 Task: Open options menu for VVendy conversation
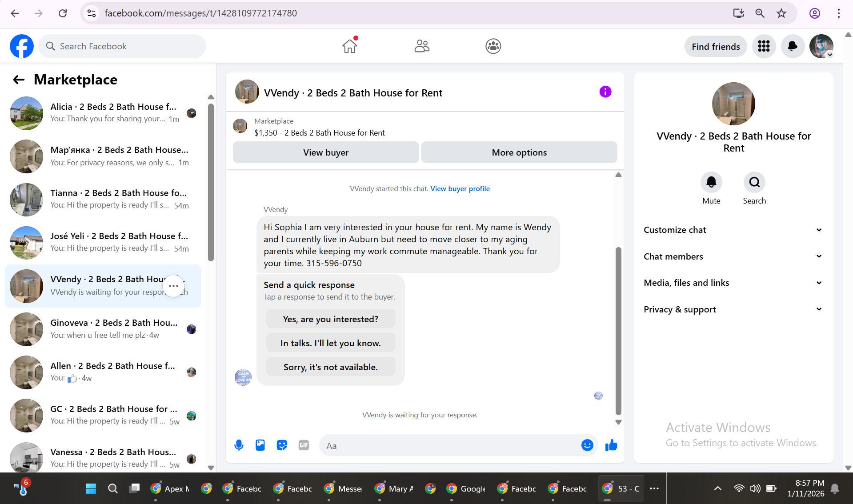click(x=173, y=286)
